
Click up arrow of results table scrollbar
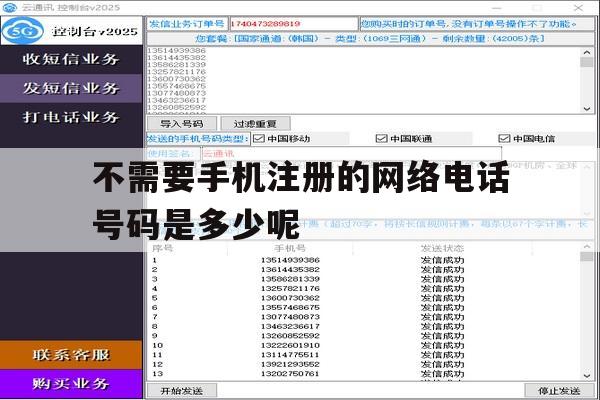point(587,247)
